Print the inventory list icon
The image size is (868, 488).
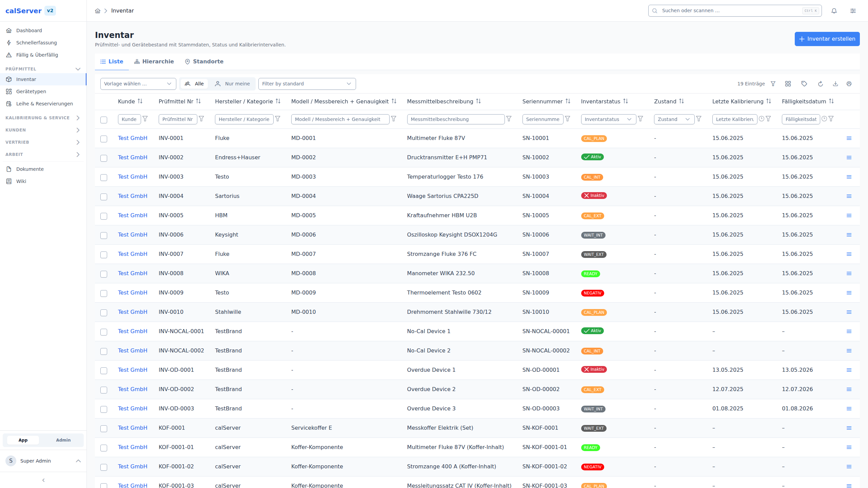pyautogui.click(x=849, y=84)
